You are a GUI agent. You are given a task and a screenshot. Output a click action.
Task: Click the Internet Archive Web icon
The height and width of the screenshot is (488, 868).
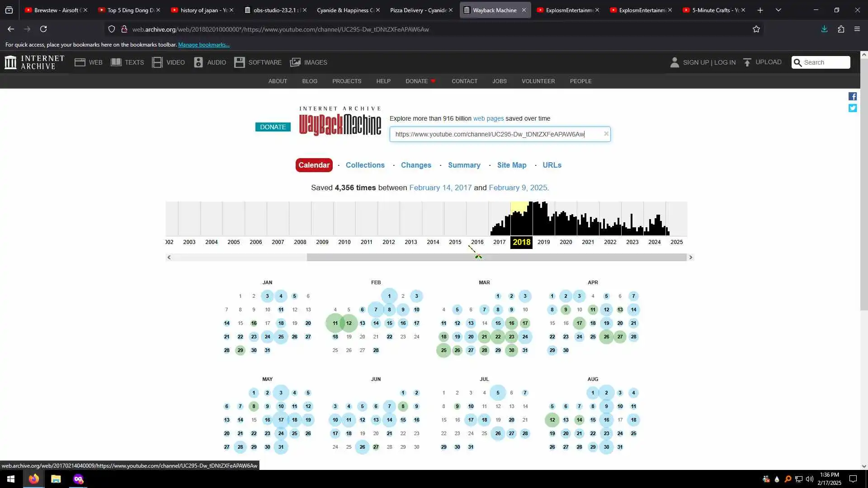(x=80, y=62)
